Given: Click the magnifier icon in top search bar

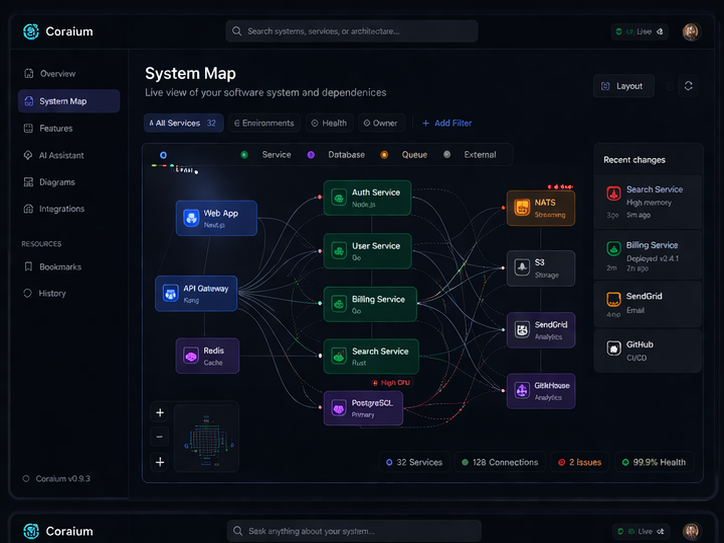Looking at the screenshot, I should 237,31.
